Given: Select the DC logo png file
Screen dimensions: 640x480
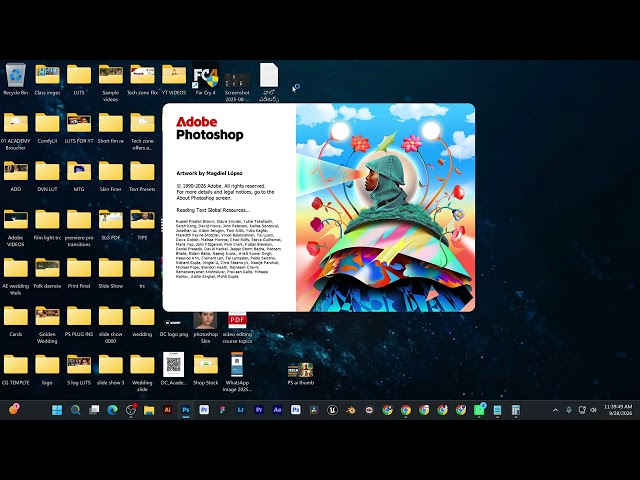Looking at the screenshot, I should (x=174, y=328).
